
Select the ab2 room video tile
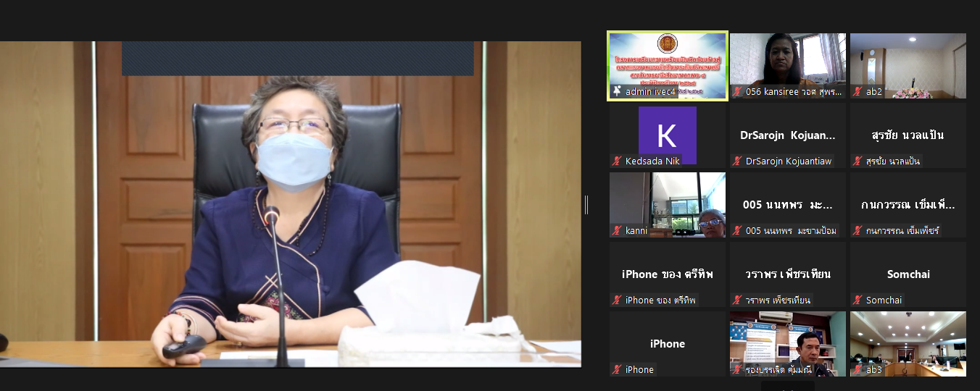click(908, 66)
